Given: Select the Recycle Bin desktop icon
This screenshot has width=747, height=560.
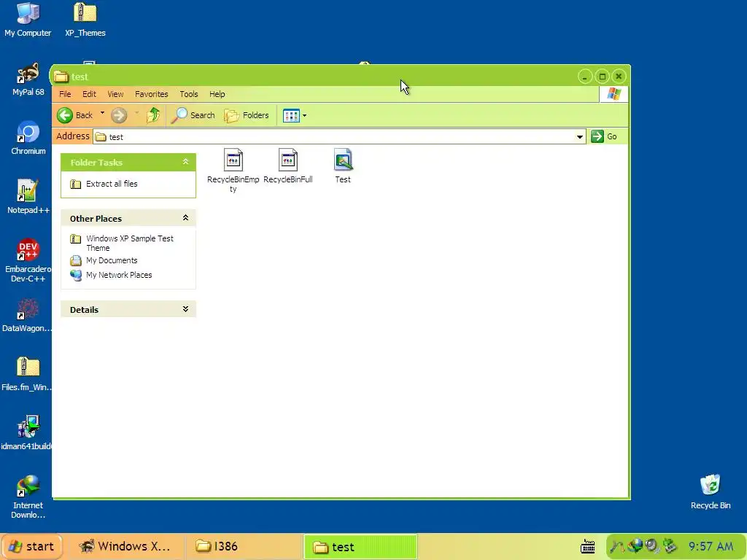Looking at the screenshot, I should [x=711, y=491].
